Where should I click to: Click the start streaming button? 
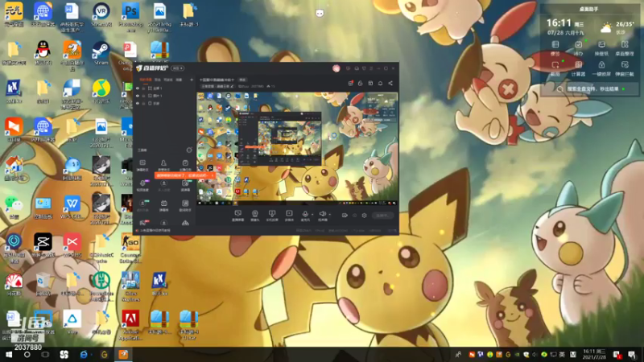[x=383, y=215]
